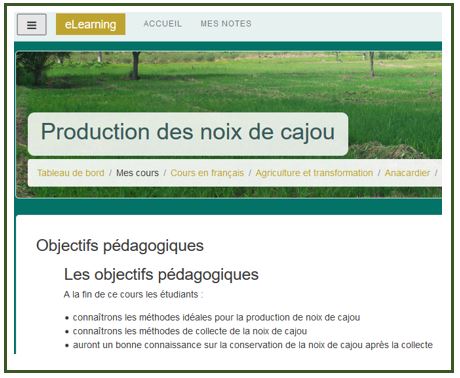The image size is (460, 378).
Task: Click the Objectifs pédagogiques section heading
Action: point(120,246)
